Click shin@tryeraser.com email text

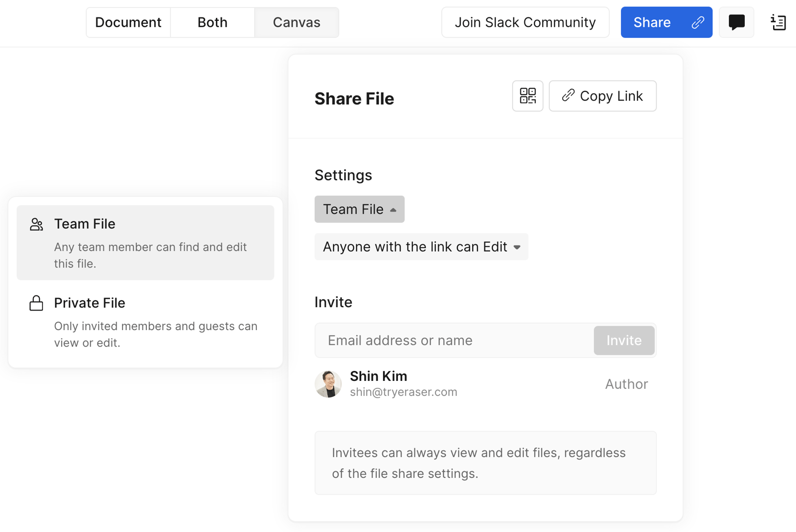point(403,392)
